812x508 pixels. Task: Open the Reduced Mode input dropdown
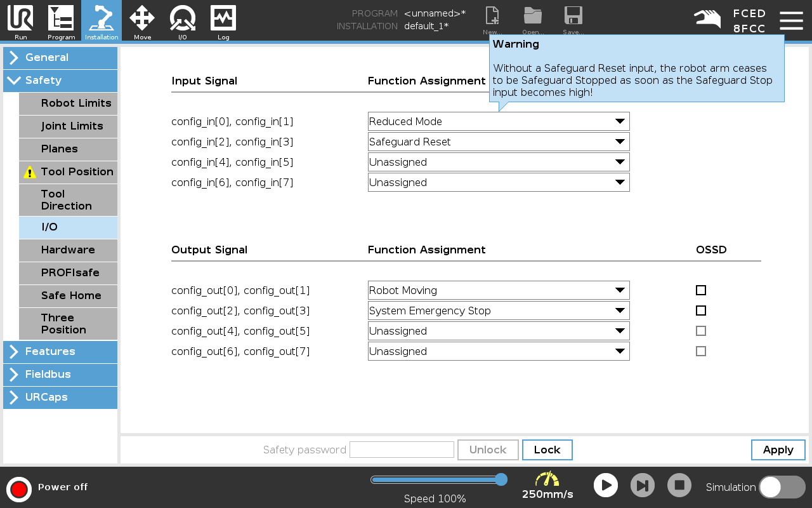pos(499,121)
